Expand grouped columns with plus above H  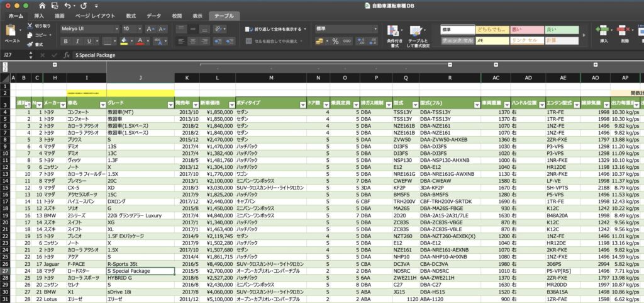pyautogui.click(x=55, y=65)
